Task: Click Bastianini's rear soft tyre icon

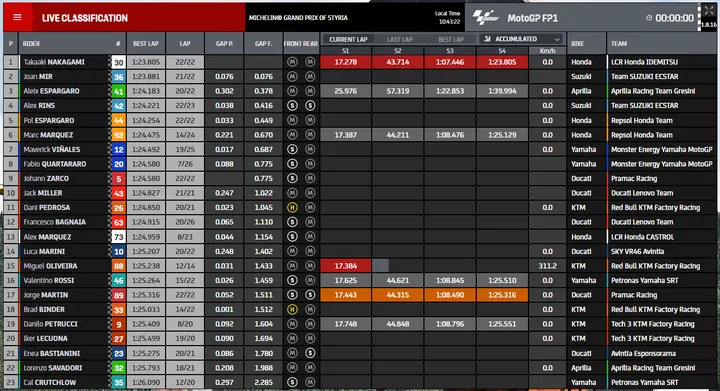Action: coord(310,353)
